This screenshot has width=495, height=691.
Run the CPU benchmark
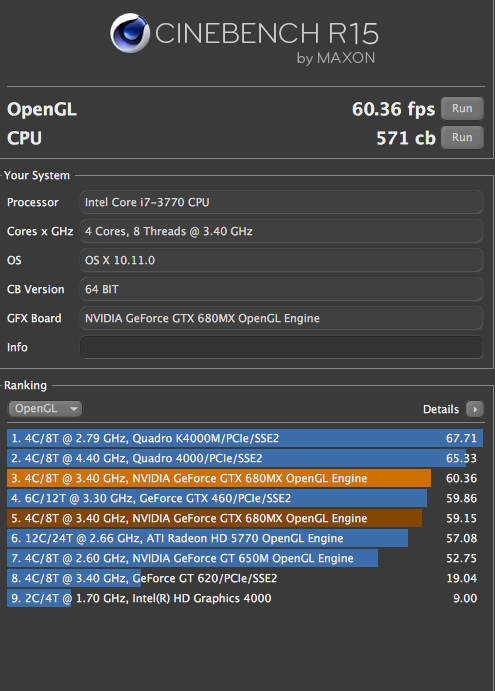coord(462,137)
